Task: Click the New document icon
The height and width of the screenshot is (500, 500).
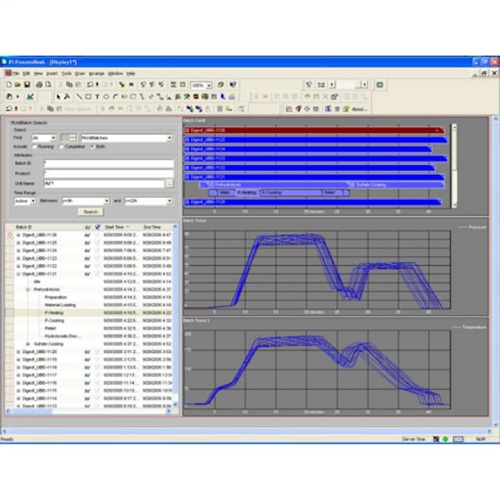Action: point(9,85)
